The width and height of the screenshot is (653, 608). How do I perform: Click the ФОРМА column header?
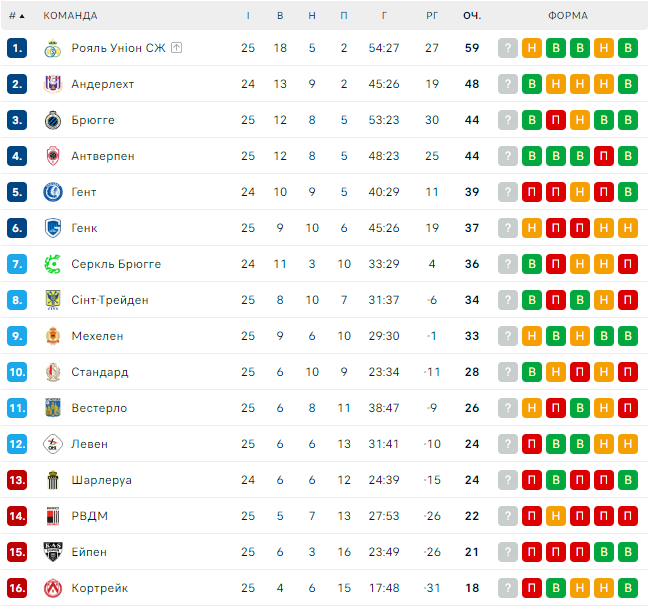[568, 16]
